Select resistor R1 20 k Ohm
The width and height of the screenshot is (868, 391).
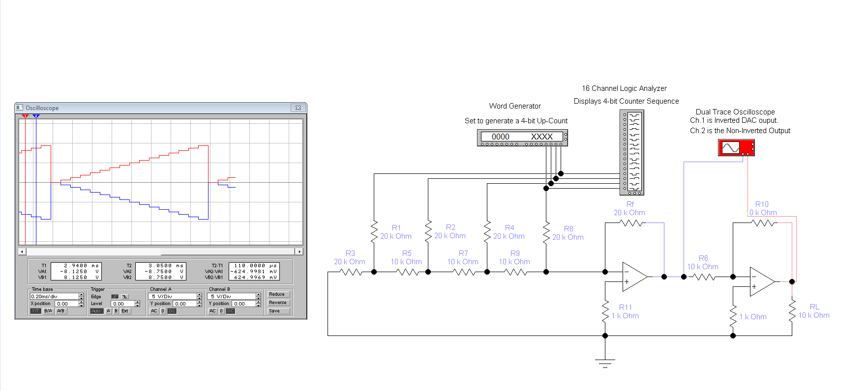(374, 231)
